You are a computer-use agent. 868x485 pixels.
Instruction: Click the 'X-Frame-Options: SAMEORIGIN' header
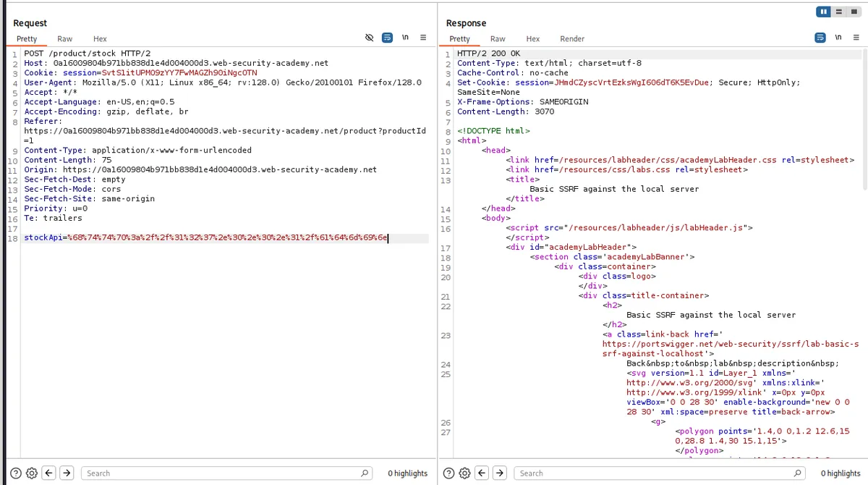522,102
